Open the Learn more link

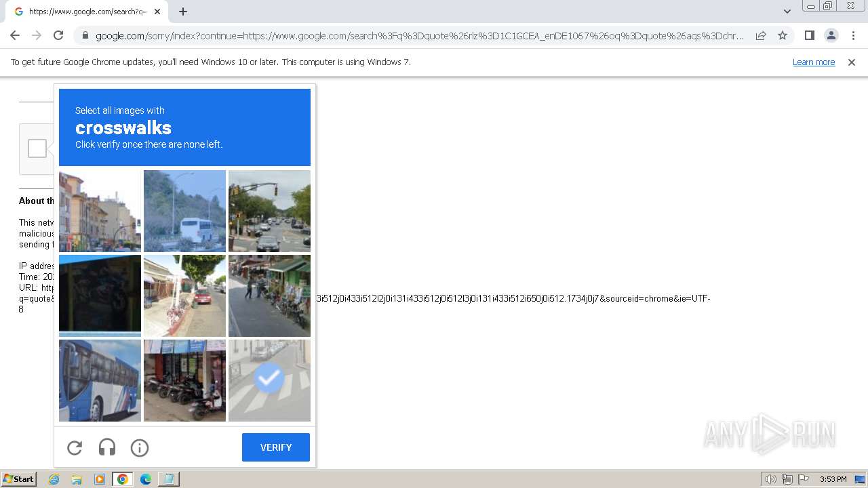[814, 62]
